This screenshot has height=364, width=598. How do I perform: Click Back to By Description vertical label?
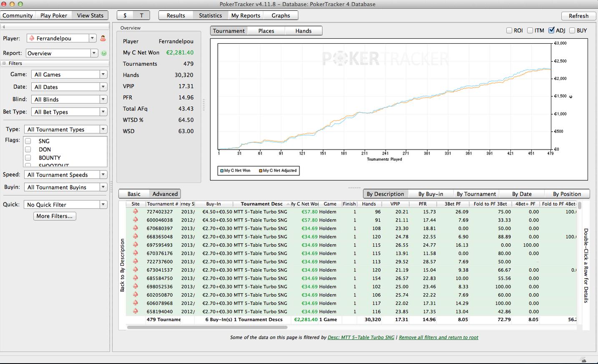click(x=122, y=265)
